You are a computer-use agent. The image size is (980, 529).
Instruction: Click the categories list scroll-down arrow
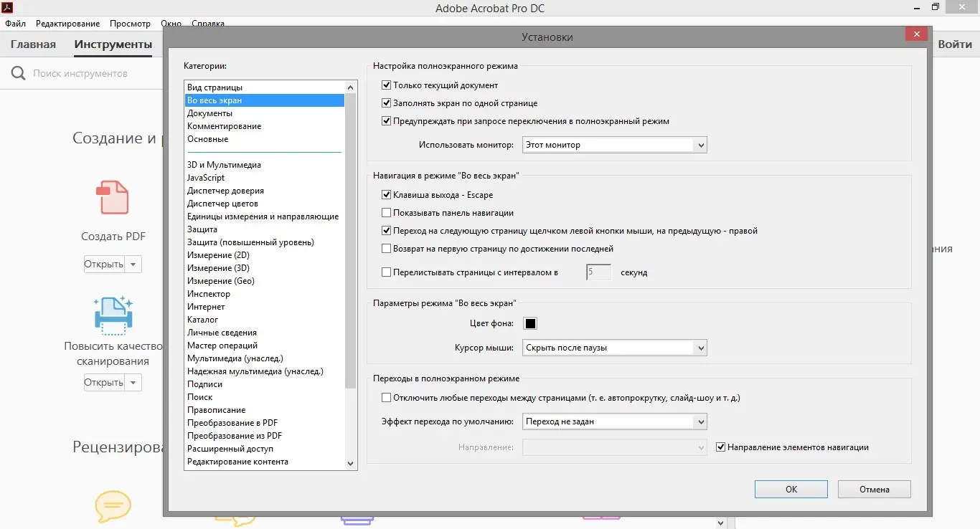(x=351, y=463)
